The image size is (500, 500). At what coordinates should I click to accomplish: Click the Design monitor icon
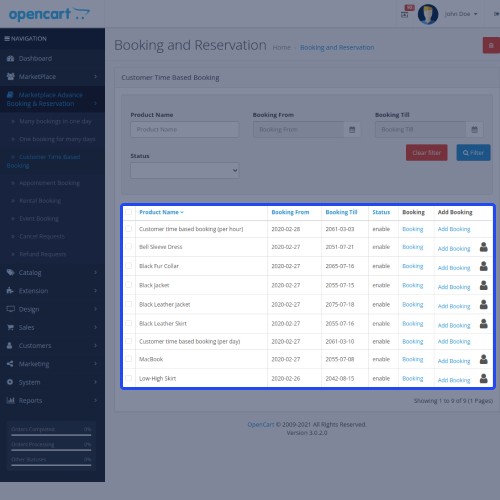[x=10, y=309]
